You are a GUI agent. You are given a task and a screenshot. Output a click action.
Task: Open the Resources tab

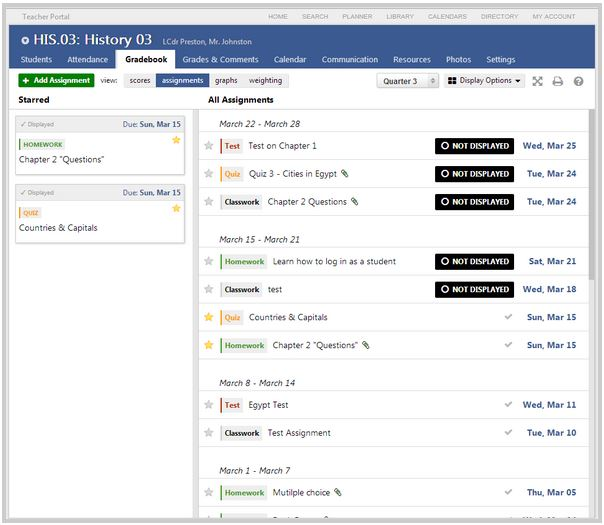412,59
